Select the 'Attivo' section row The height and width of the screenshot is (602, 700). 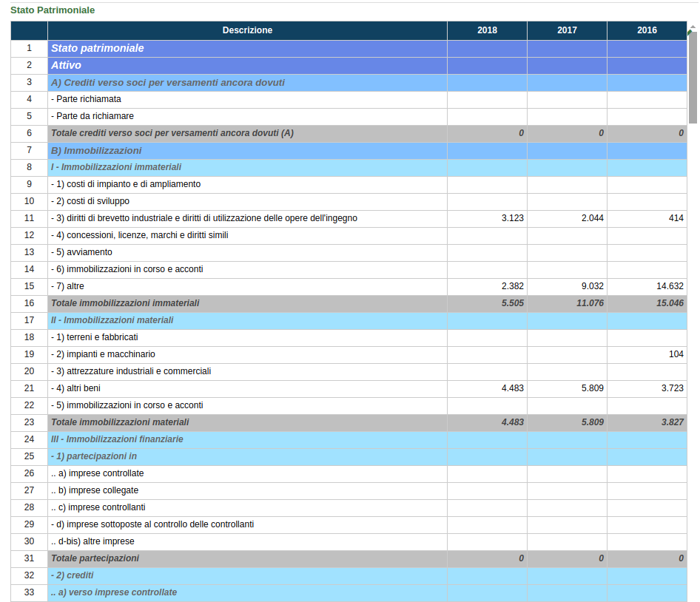349,65
